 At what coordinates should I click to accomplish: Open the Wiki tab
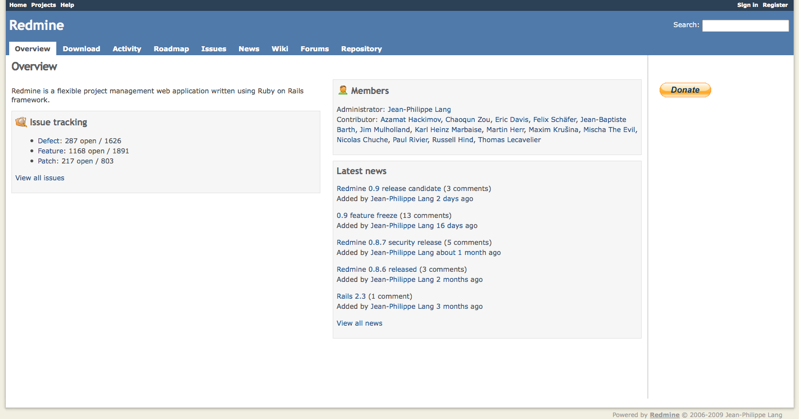tap(280, 49)
